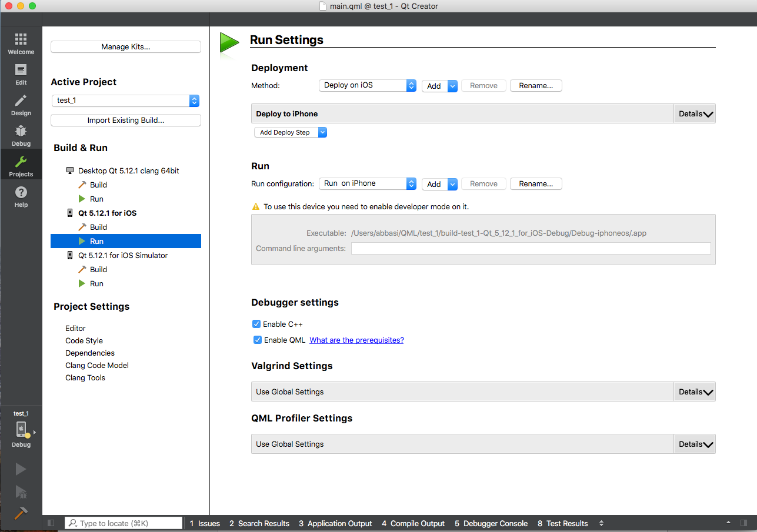
Task: Open Help mode
Action: (21, 196)
